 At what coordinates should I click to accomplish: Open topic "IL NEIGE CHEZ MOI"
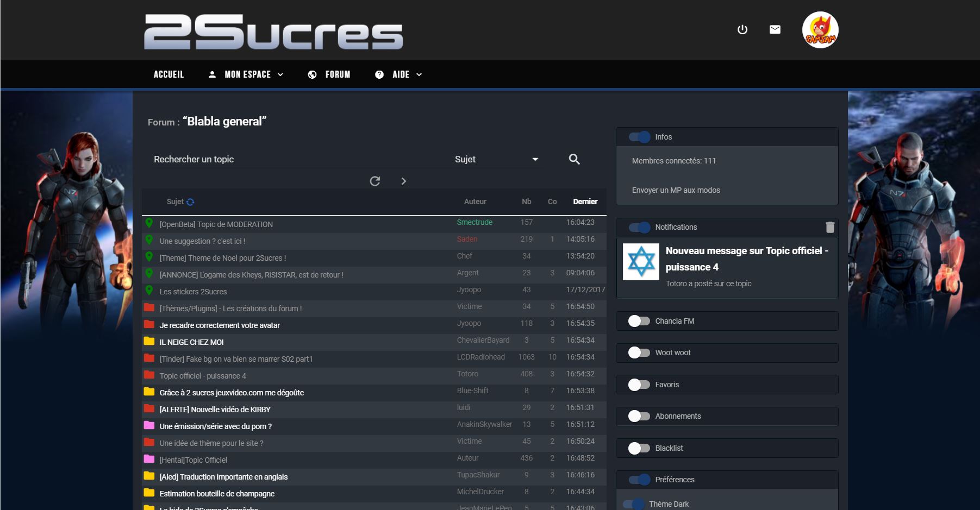tap(191, 342)
